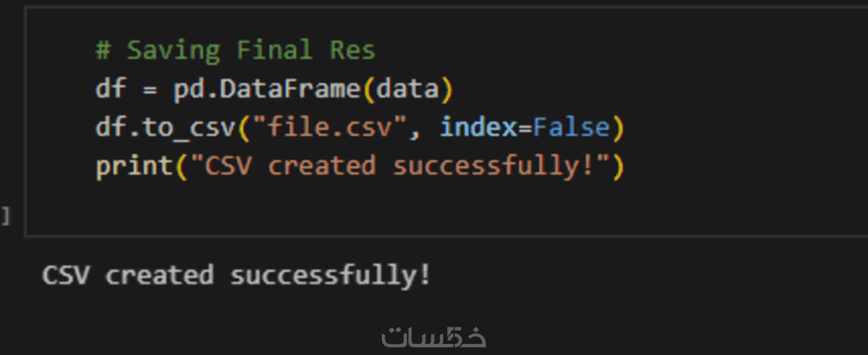Image resolution: width=868 pixels, height=355 pixels.
Task: Click "created" in the cell output text
Action: click(x=159, y=275)
